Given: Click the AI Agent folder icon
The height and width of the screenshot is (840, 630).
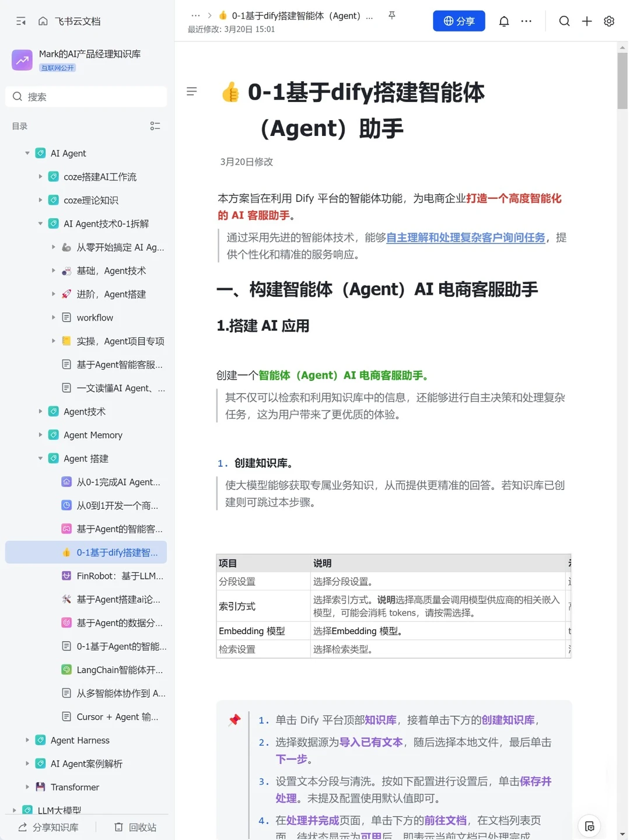Looking at the screenshot, I should [40, 153].
